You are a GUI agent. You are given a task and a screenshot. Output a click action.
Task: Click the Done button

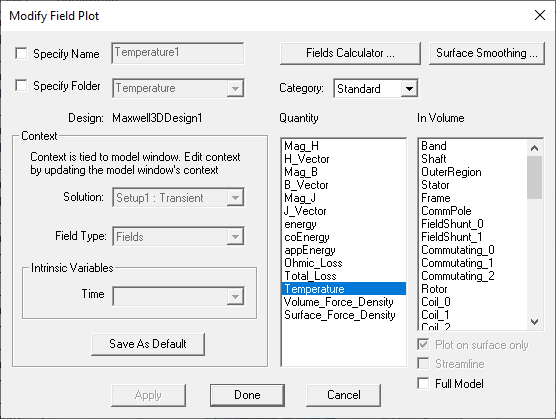[x=247, y=395]
